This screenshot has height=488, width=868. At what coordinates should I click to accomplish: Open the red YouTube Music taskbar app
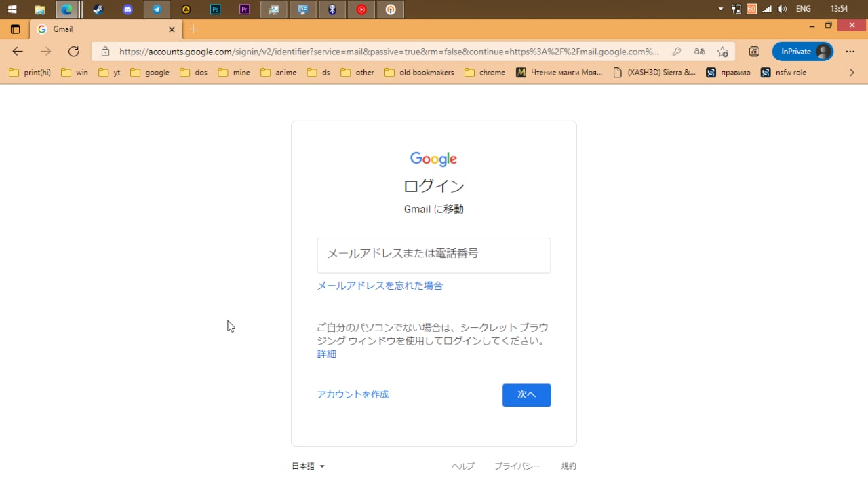point(361,10)
